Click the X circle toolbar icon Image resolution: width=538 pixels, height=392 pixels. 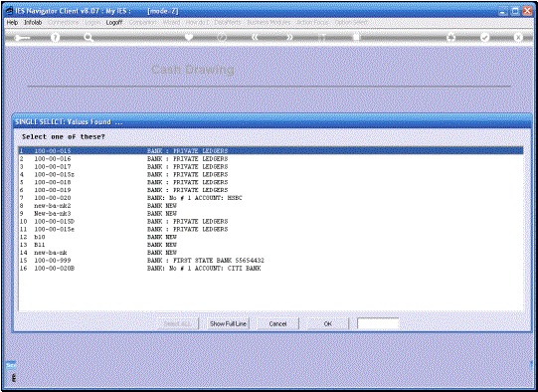518,37
